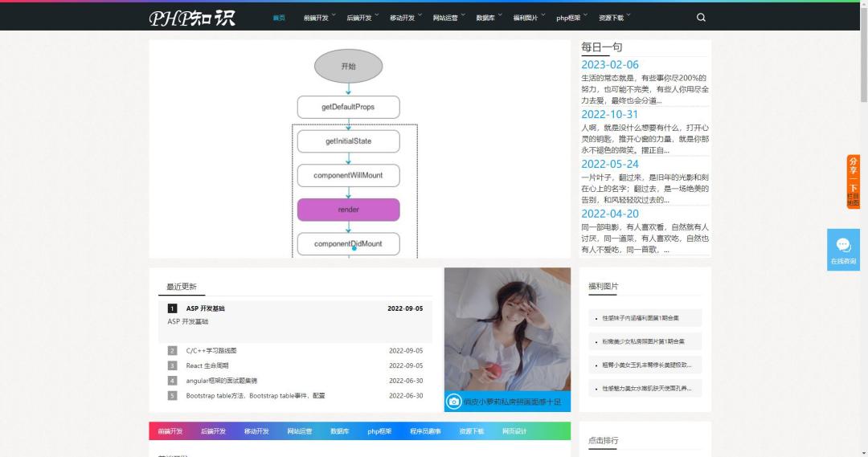Open 性感妹子内涵福利图第1期合集 link
This screenshot has height=457, width=868.
641,318
